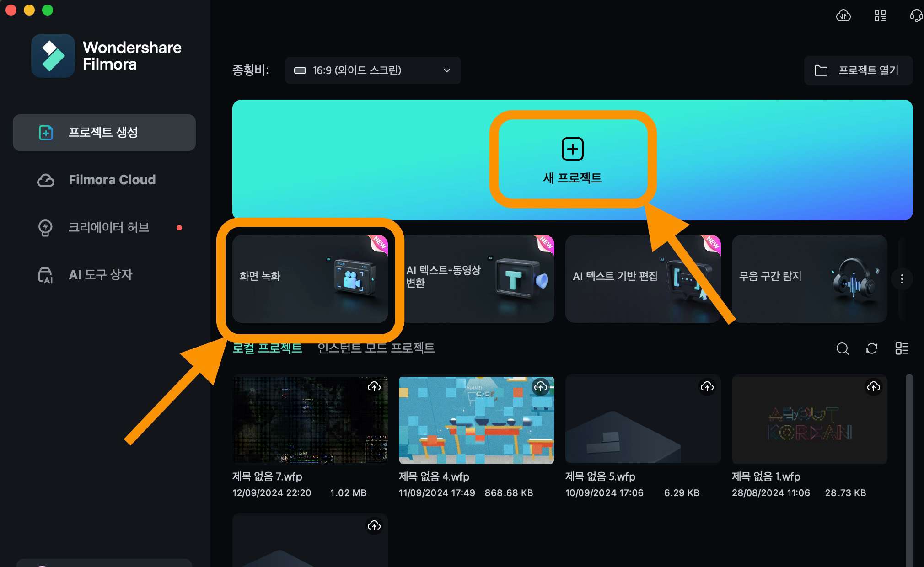Switch to the 인스턴트 모드 프로젝트 tab
Image resolution: width=924 pixels, height=567 pixels.
click(376, 348)
